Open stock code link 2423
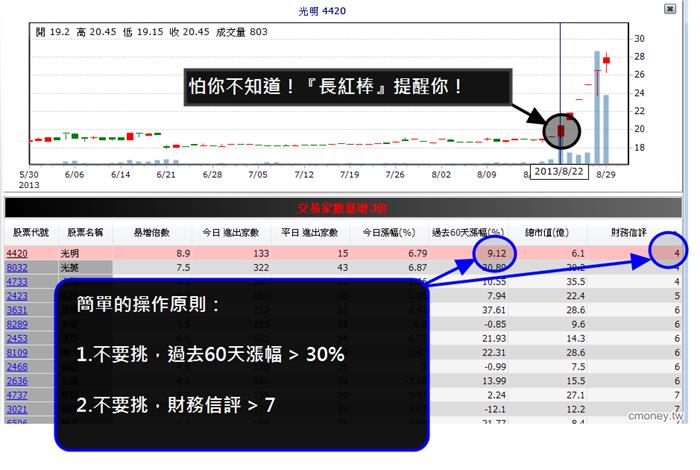This screenshot has height=470, width=700. coord(17,296)
